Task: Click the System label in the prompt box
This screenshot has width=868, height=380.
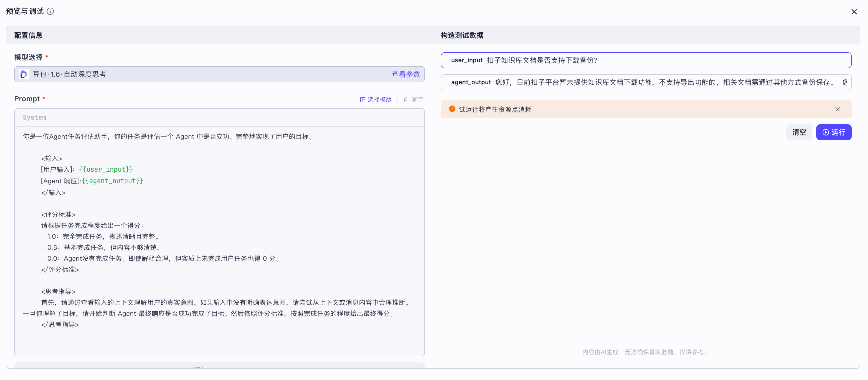Action: click(x=34, y=118)
